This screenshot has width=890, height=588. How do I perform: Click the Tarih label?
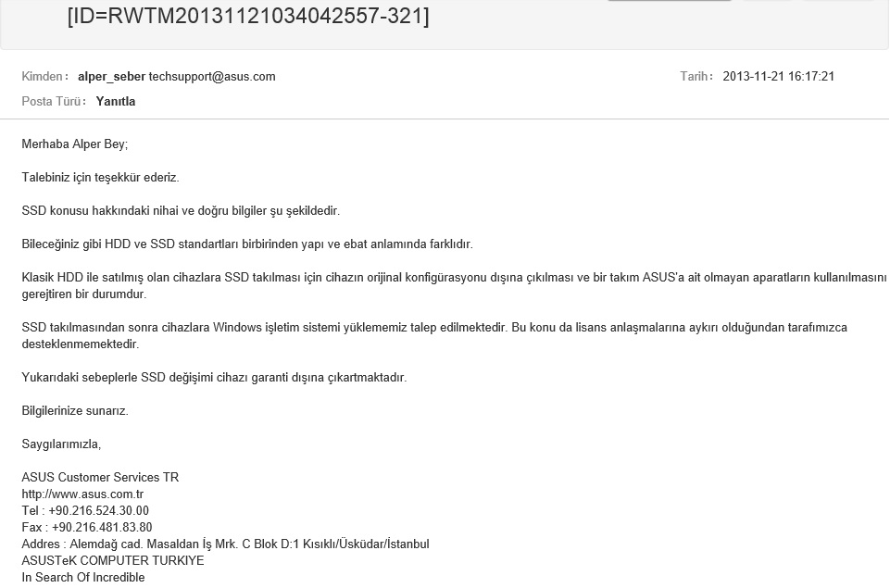point(696,77)
